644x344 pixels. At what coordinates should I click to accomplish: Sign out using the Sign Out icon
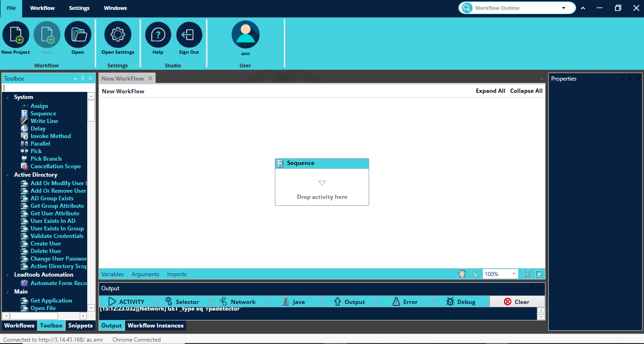pos(189,35)
